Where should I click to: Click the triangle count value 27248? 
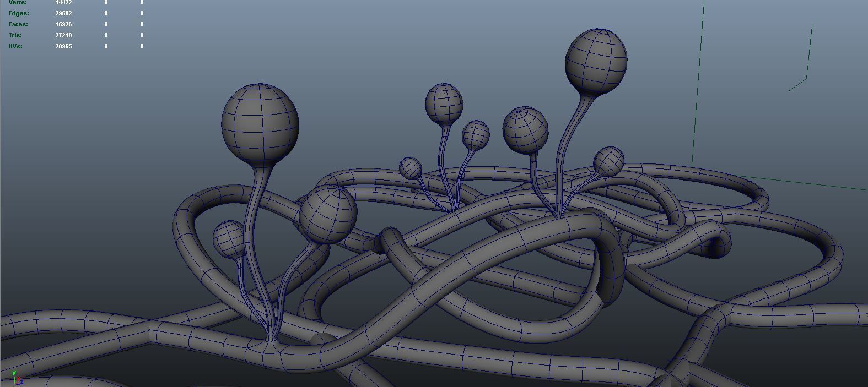(63, 35)
